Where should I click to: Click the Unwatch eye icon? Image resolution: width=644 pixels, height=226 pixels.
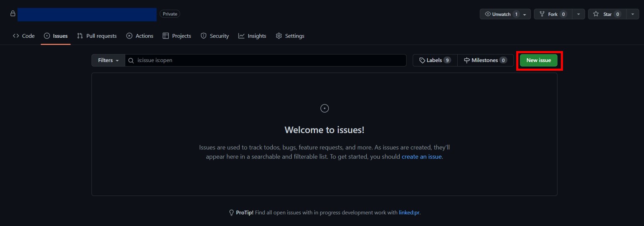488,14
